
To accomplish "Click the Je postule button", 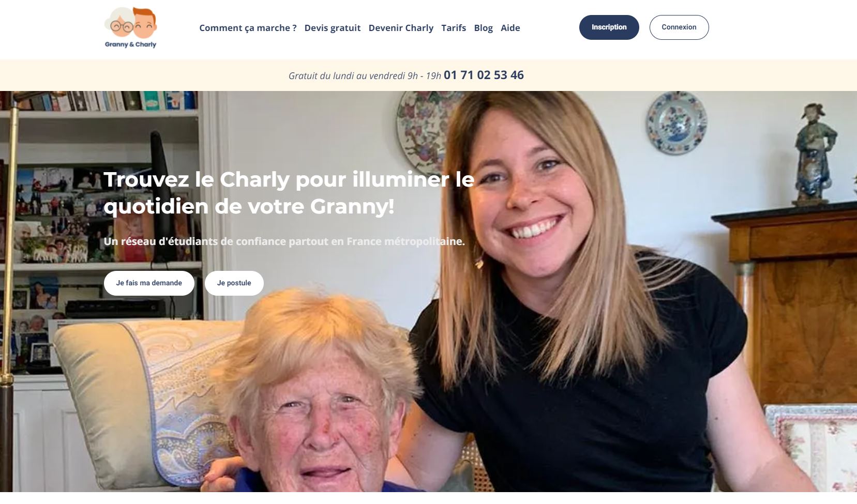I will (x=234, y=283).
